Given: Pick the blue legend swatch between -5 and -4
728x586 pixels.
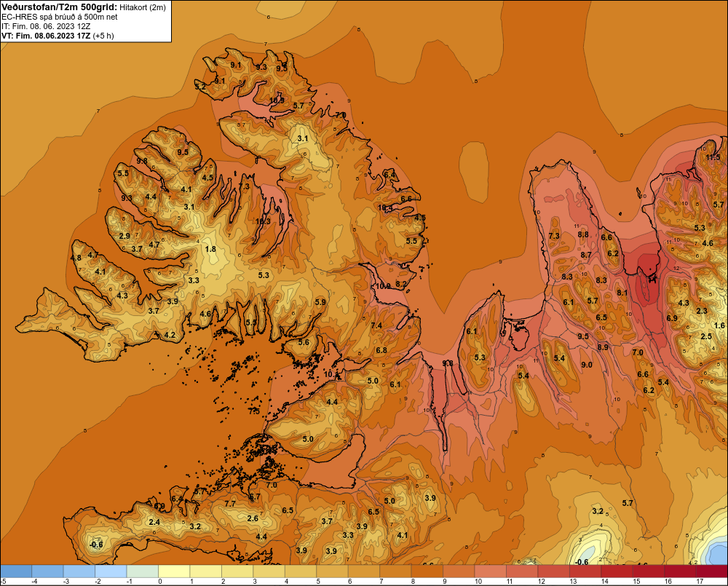Looking at the screenshot, I should [x=16, y=571].
